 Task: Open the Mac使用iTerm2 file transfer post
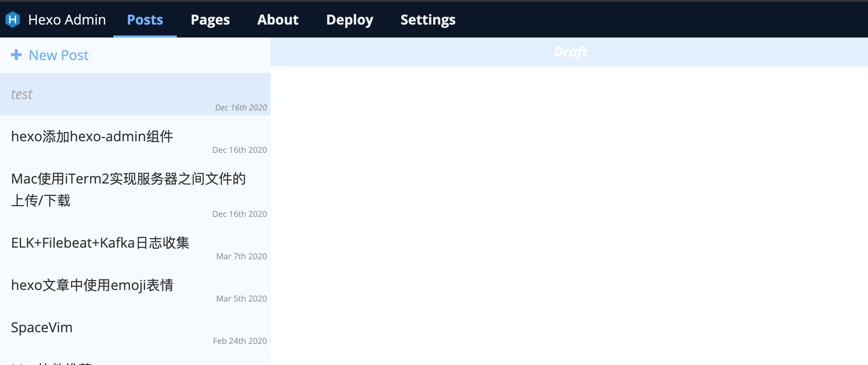coord(135,190)
